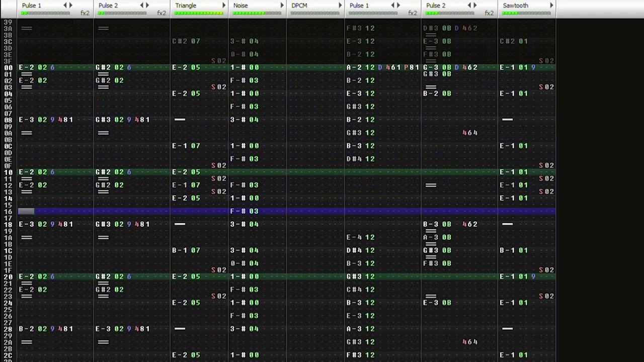
Task: Toggle mute on the first Pulse 2 channel header
Action: [x=108, y=6]
